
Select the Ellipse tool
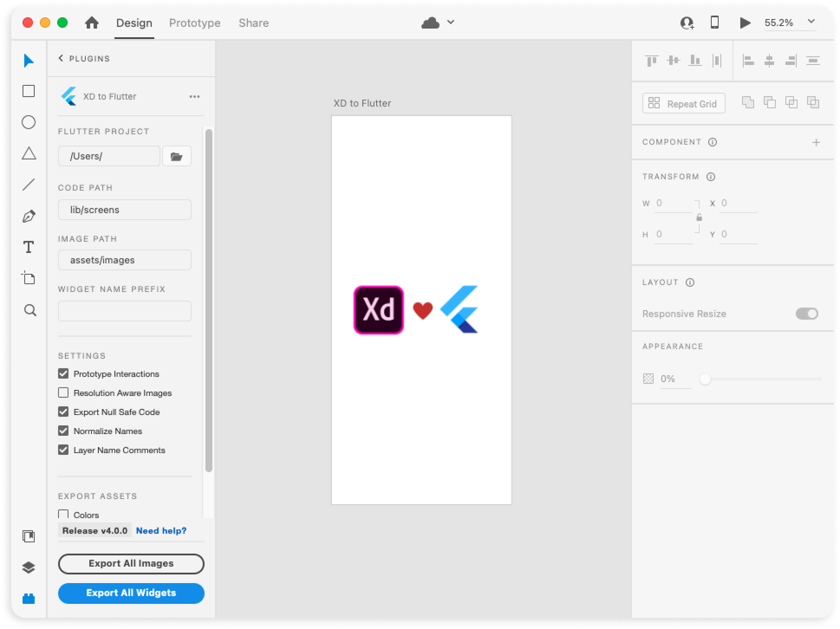(x=29, y=122)
